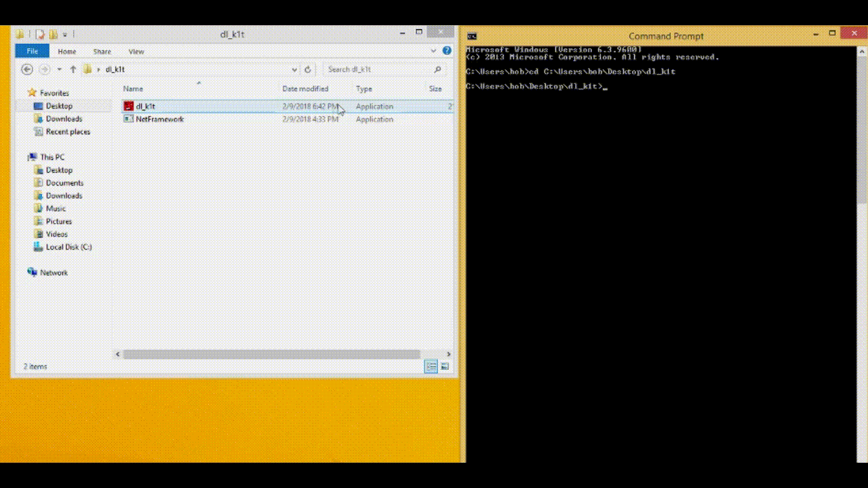Maximize the dl_k1t Explorer window

click(x=419, y=32)
